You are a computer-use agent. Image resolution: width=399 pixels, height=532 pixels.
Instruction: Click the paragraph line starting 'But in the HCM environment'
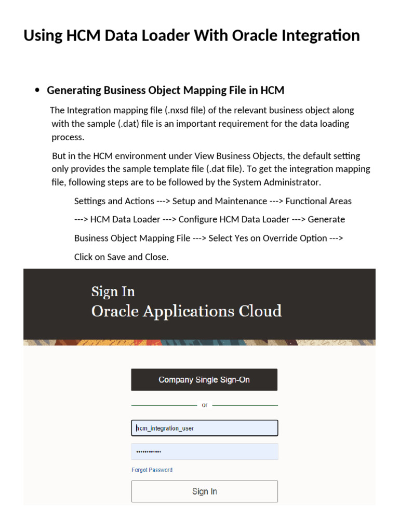(x=206, y=156)
